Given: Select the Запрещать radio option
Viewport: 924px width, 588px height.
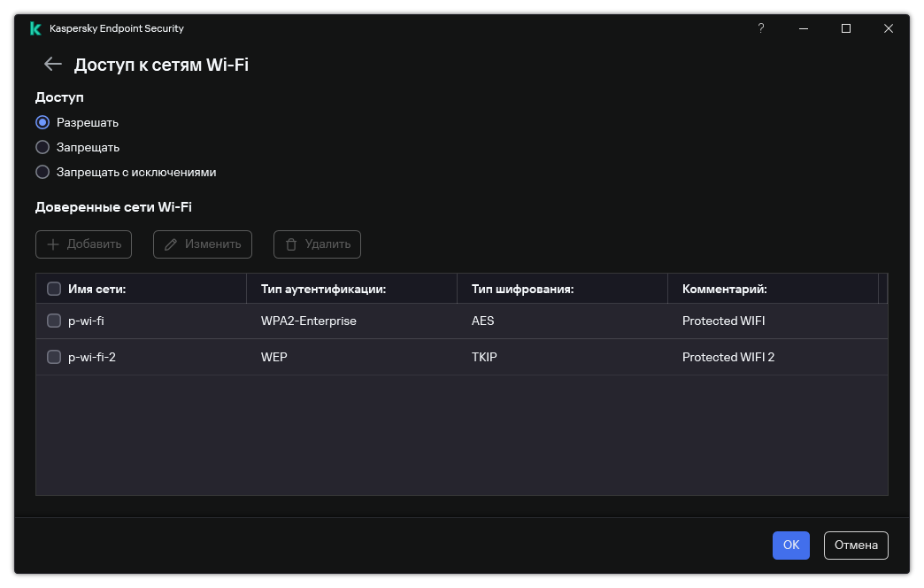Looking at the screenshot, I should point(42,147).
